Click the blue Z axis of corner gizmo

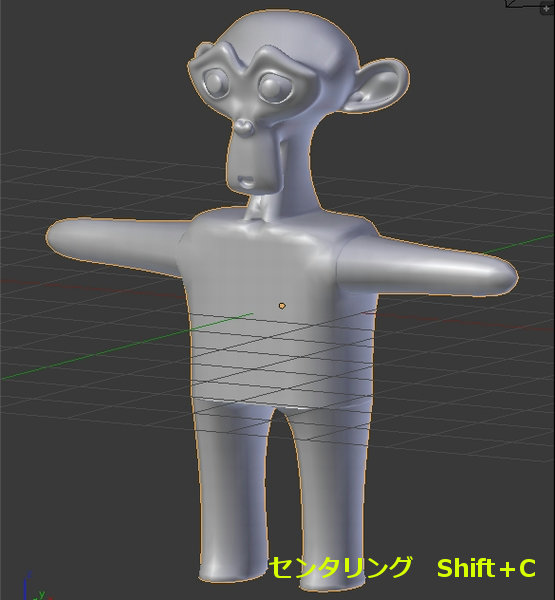click(x=25, y=586)
